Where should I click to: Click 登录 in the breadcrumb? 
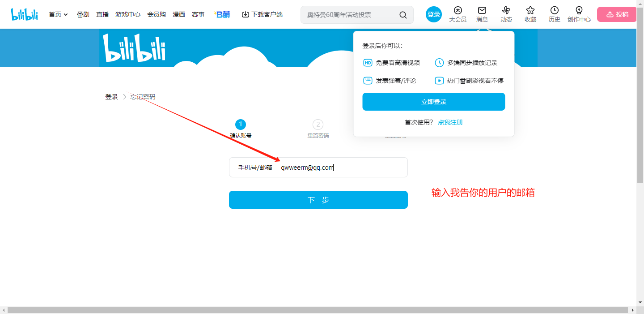[x=111, y=97]
